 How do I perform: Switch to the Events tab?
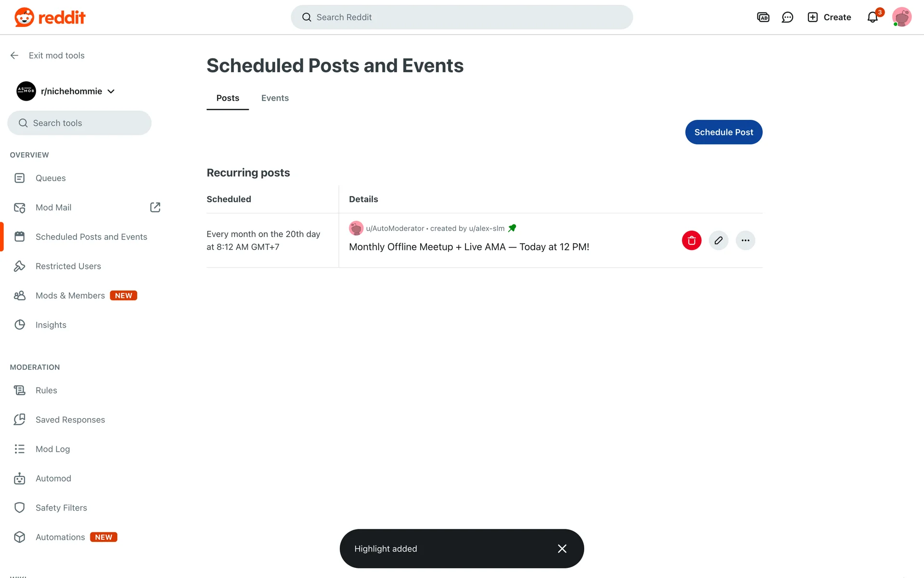tap(275, 98)
